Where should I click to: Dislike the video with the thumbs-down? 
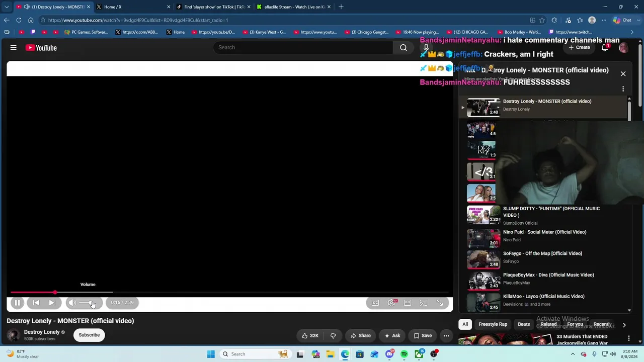pos(333,335)
